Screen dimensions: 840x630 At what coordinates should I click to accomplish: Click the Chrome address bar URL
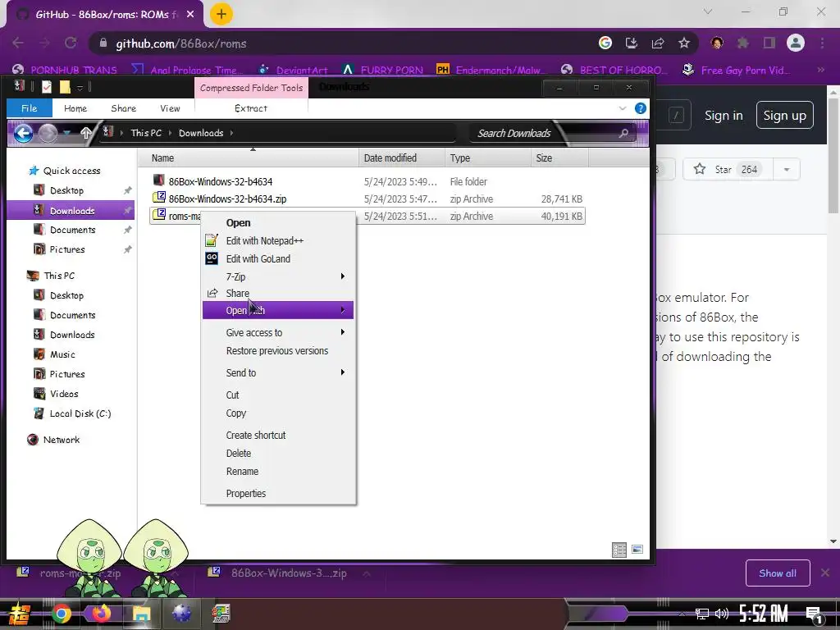pos(181,43)
